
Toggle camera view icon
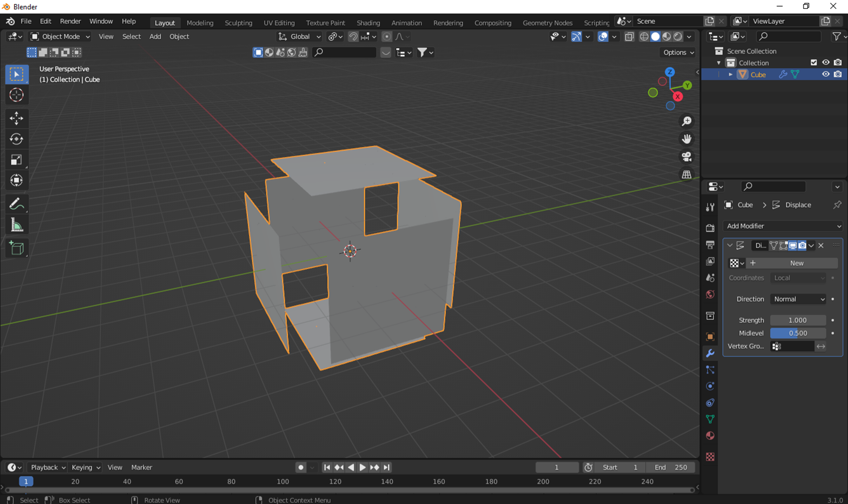[x=687, y=157]
